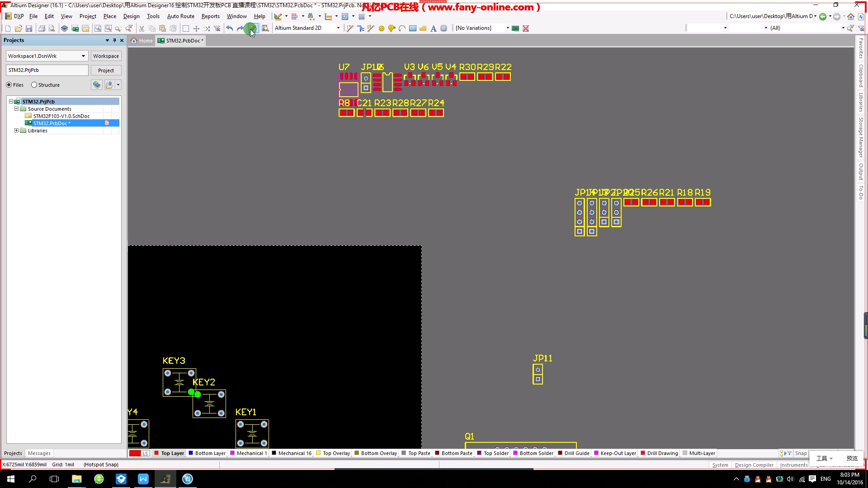Image resolution: width=868 pixels, height=488 pixels.
Task: Click the red current layer color swatch
Action: (x=135, y=453)
